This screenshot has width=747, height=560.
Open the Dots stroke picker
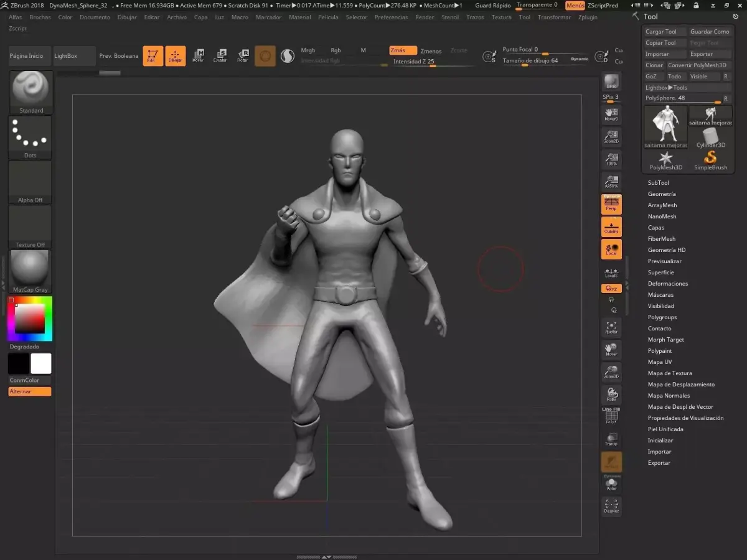coord(31,137)
